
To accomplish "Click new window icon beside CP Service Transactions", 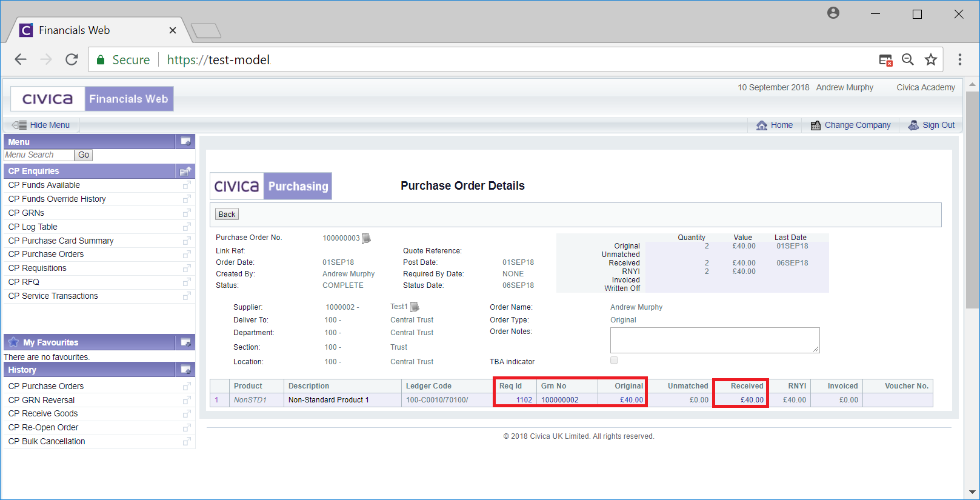I will tap(187, 296).
